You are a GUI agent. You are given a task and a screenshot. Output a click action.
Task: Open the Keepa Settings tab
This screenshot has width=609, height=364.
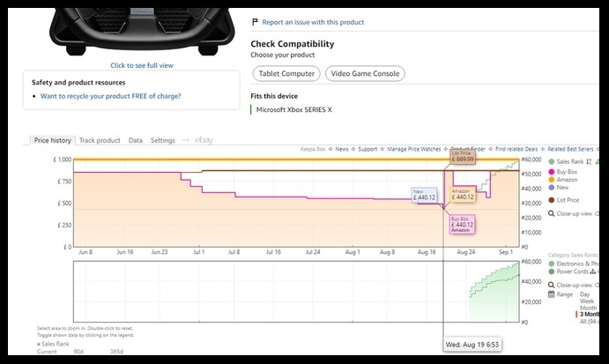click(x=163, y=140)
